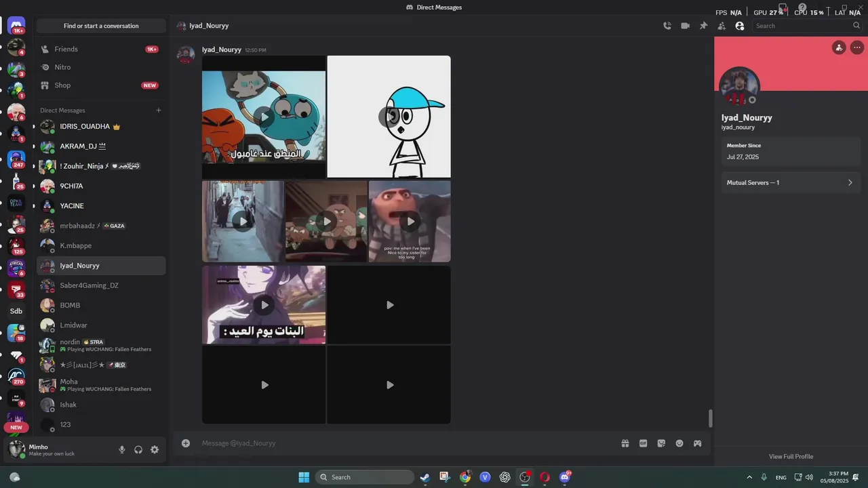Open the DM with Ishak
This screenshot has height=488, width=868.
(x=101, y=405)
